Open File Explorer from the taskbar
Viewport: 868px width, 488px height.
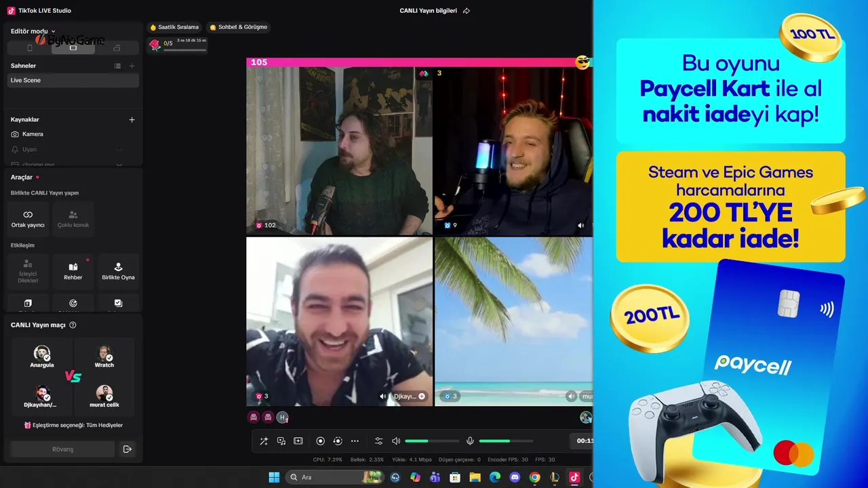point(475,477)
